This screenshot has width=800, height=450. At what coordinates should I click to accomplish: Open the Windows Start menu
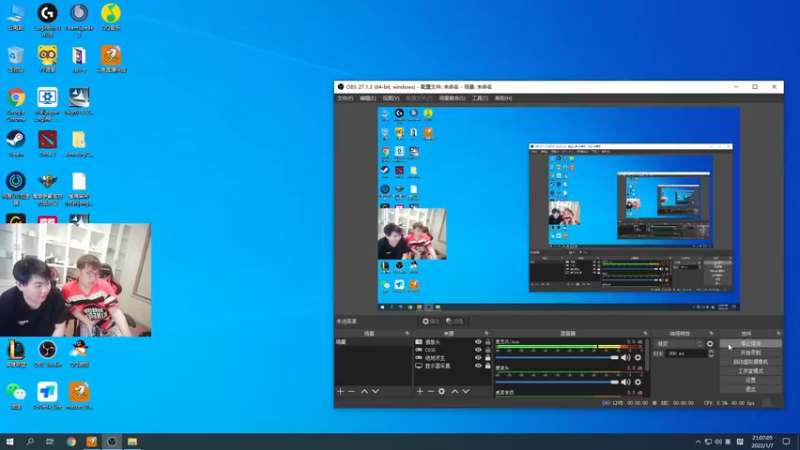(x=10, y=442)
